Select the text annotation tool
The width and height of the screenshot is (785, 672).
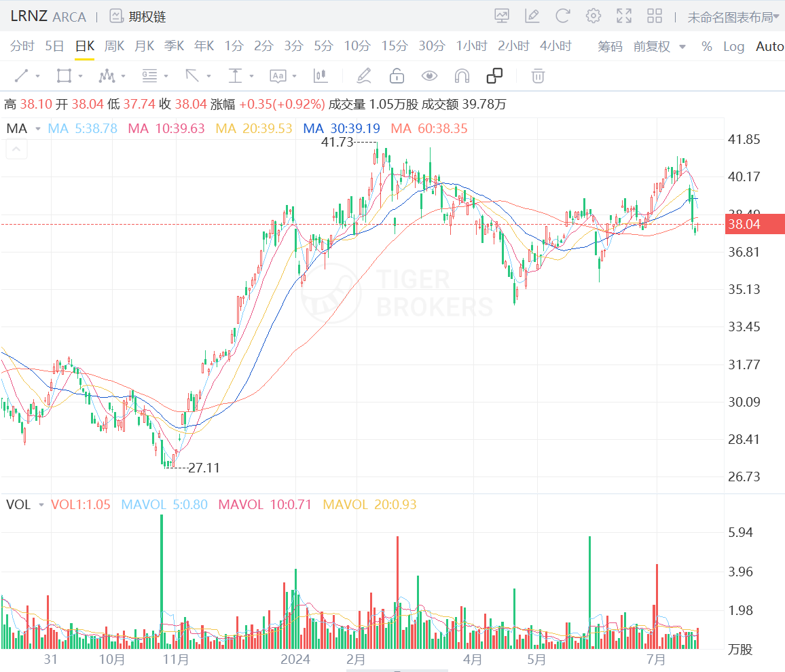click(x=278, y=76)
